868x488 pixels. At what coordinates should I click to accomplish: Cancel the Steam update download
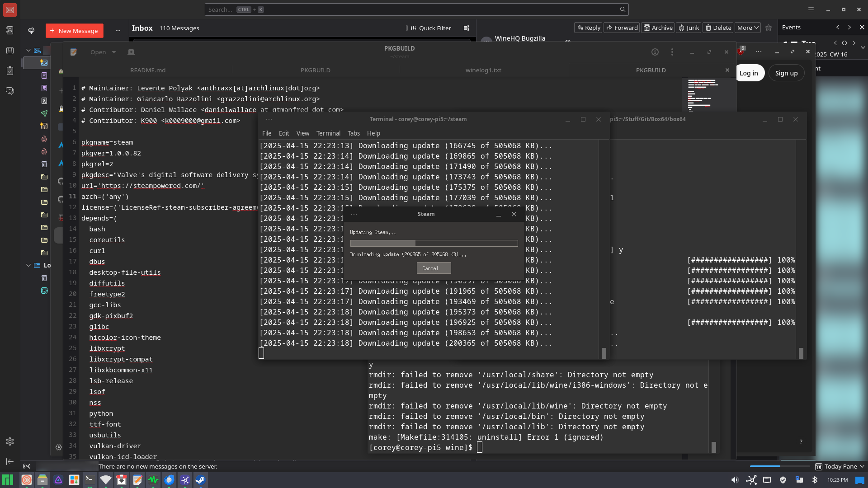tap(433, 268)
